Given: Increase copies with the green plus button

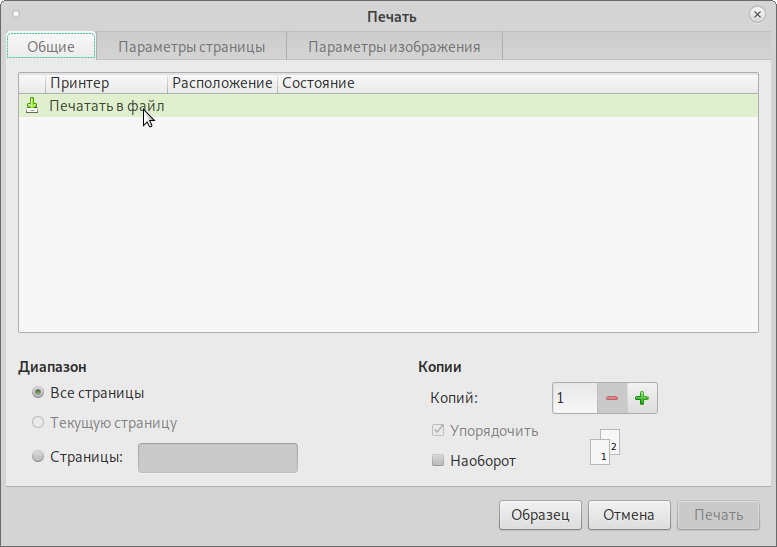Looking at the screenshot, I should (642, 398).
